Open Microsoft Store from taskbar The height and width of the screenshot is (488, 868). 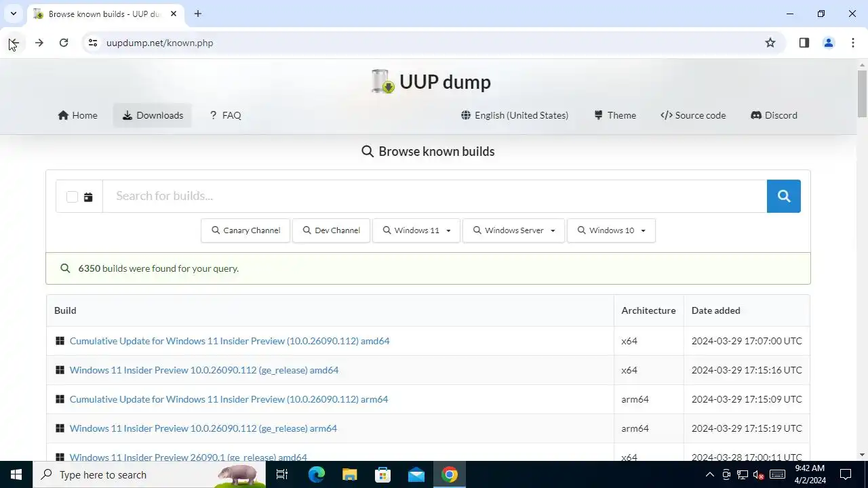coord(383,474)
